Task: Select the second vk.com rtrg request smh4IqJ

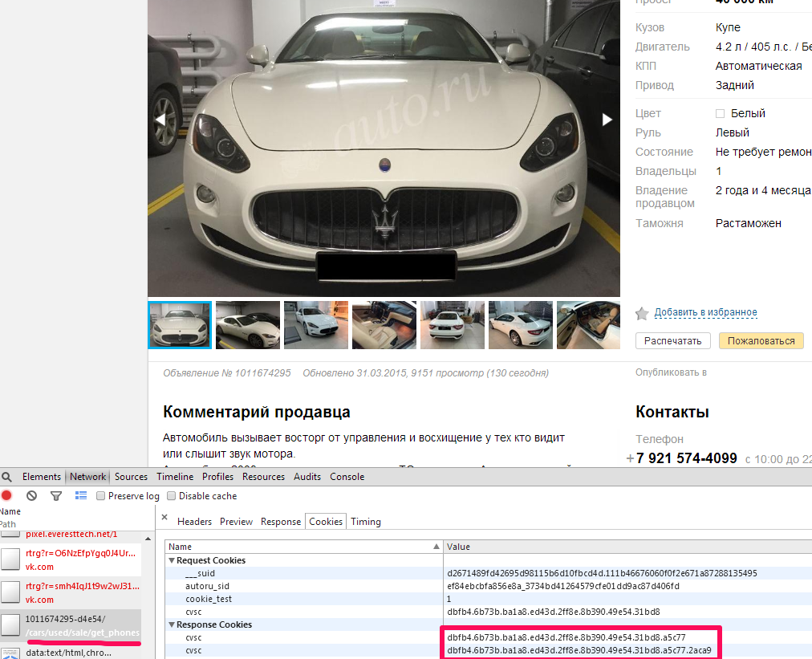Action: pyautogui.click(x=71, y=592)
